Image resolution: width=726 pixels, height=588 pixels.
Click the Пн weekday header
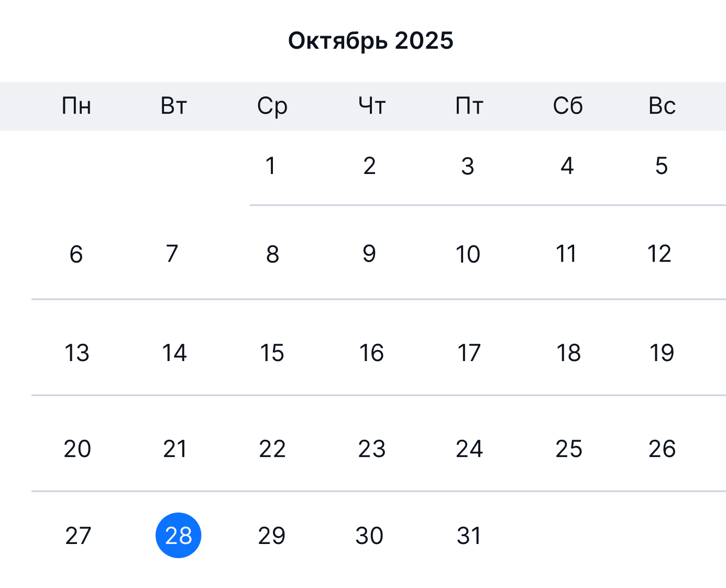click(76, 106)
